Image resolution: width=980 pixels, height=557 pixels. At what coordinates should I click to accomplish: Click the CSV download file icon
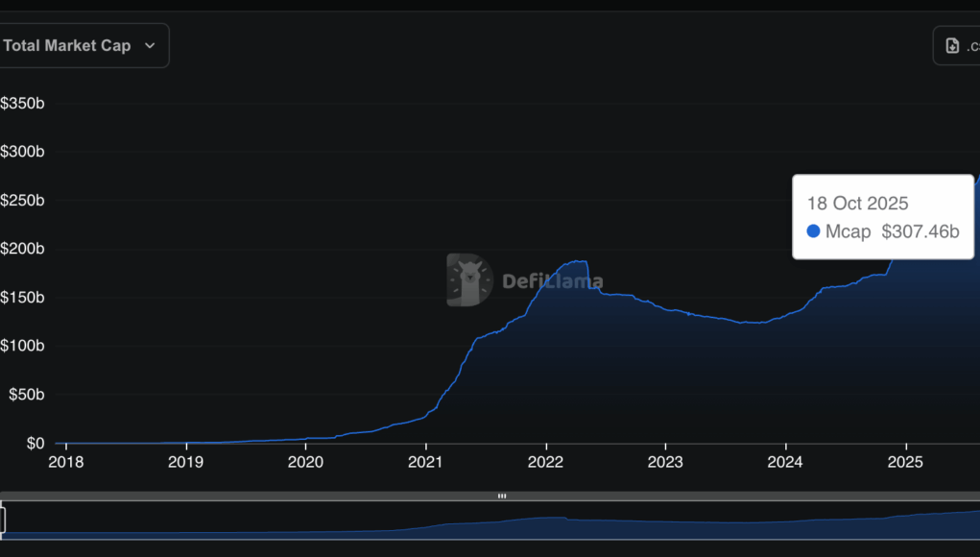pos(952,45)
